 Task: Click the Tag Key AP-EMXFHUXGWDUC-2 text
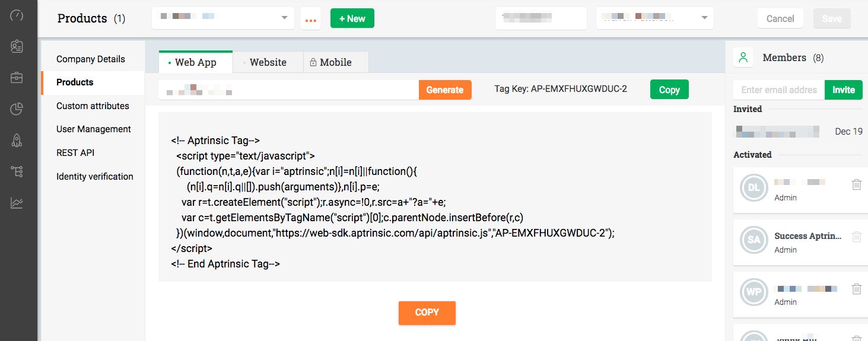pyautogui.click(x=561, y=89)
